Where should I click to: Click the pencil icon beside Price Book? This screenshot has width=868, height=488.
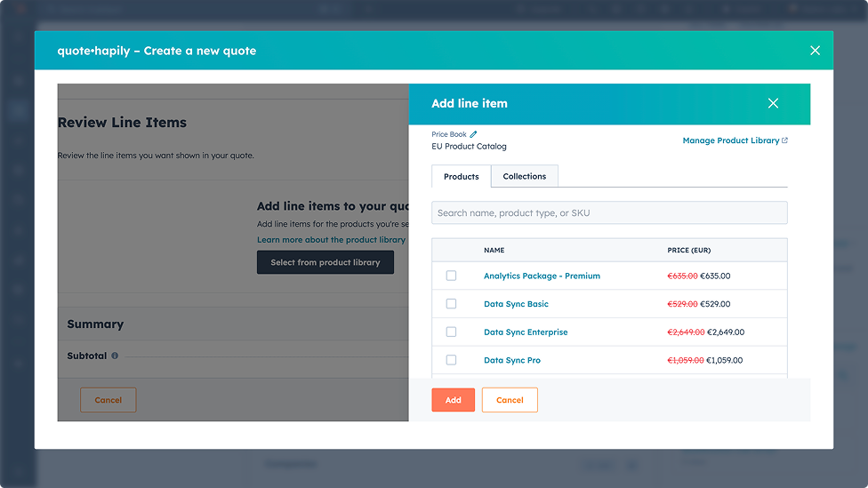coord(473,134)
